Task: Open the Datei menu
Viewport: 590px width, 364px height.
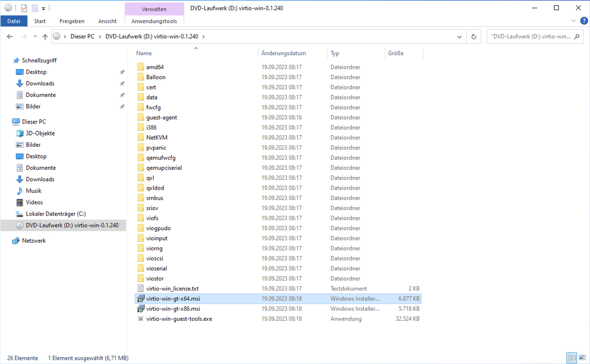Action: [14, 21]
